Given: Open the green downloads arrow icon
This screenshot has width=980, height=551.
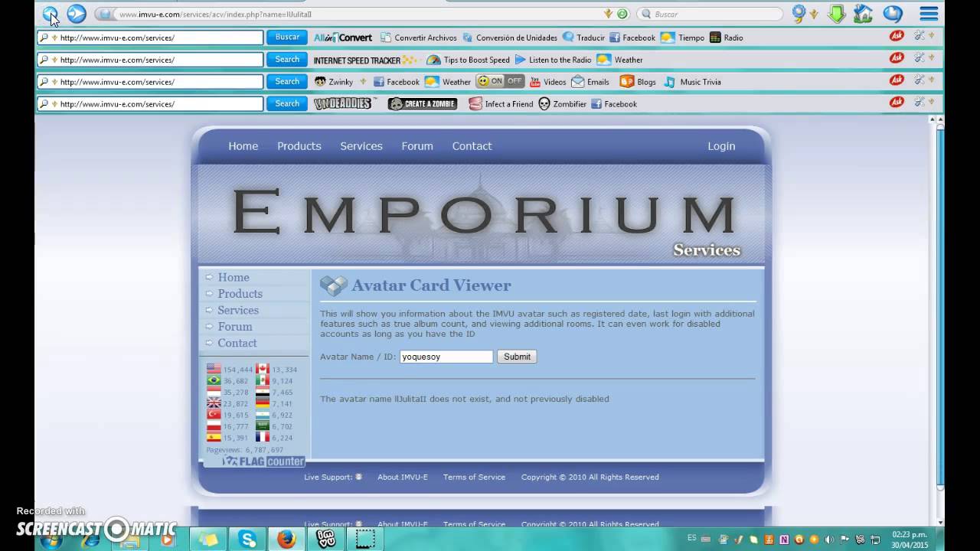Looking at the screenshot, I should click(837, 14).
